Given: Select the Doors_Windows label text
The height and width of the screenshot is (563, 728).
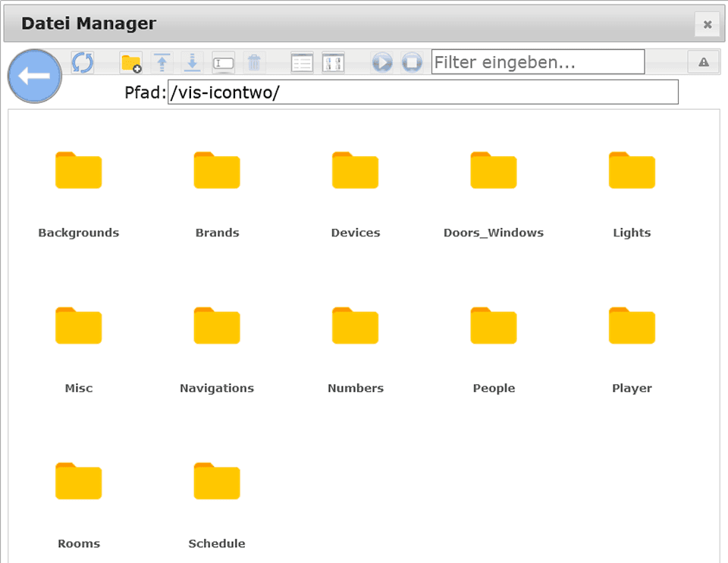Looking at the screenshot, I should (494, 233).
